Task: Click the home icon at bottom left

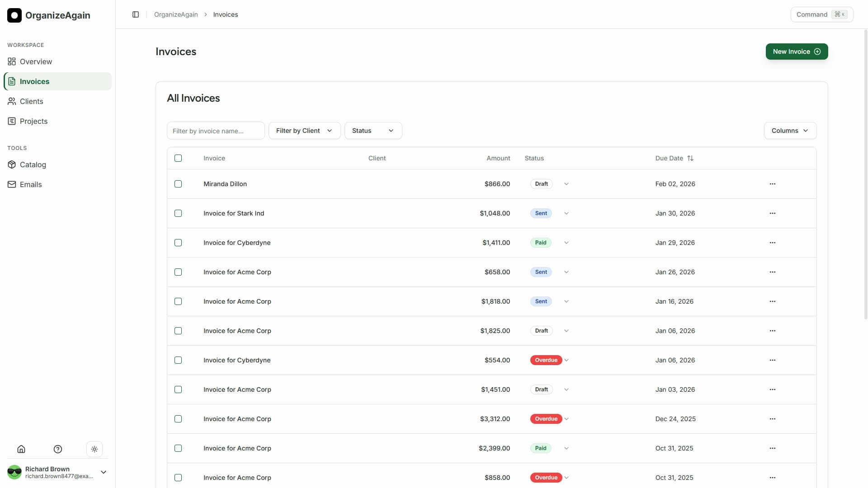Action: [21, 449]
